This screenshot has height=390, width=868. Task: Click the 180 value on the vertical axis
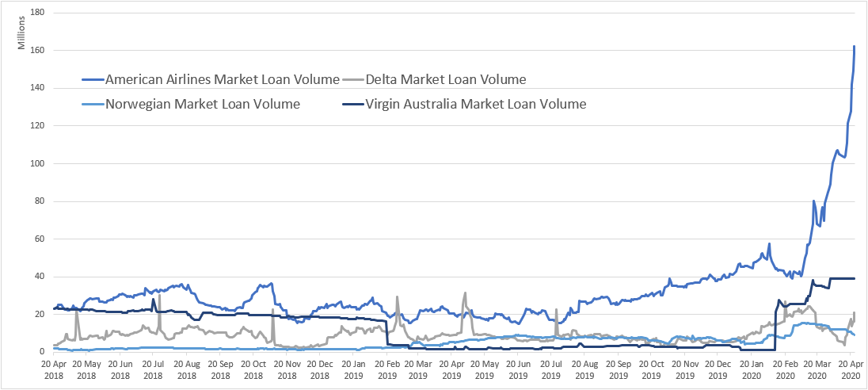pos(38,12)
